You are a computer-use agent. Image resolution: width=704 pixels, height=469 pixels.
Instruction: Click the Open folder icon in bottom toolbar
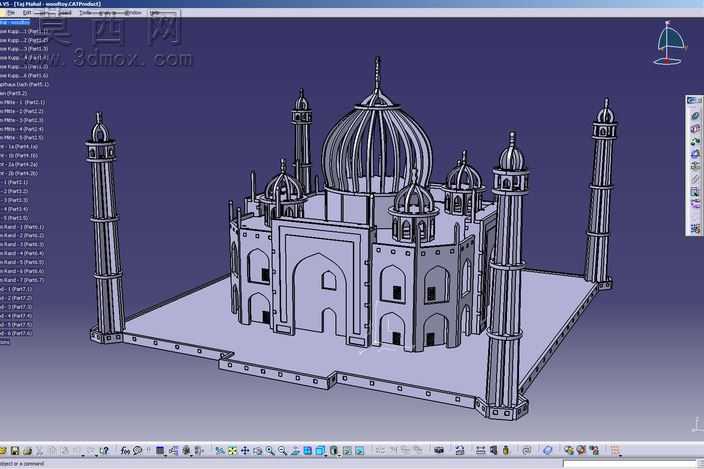coord(3,451)
